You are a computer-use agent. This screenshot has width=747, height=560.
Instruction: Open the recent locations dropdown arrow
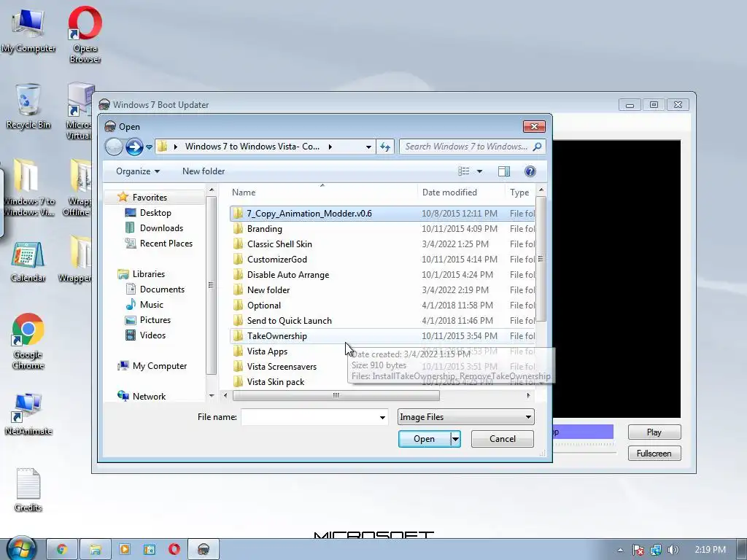[x=149, y=147]
